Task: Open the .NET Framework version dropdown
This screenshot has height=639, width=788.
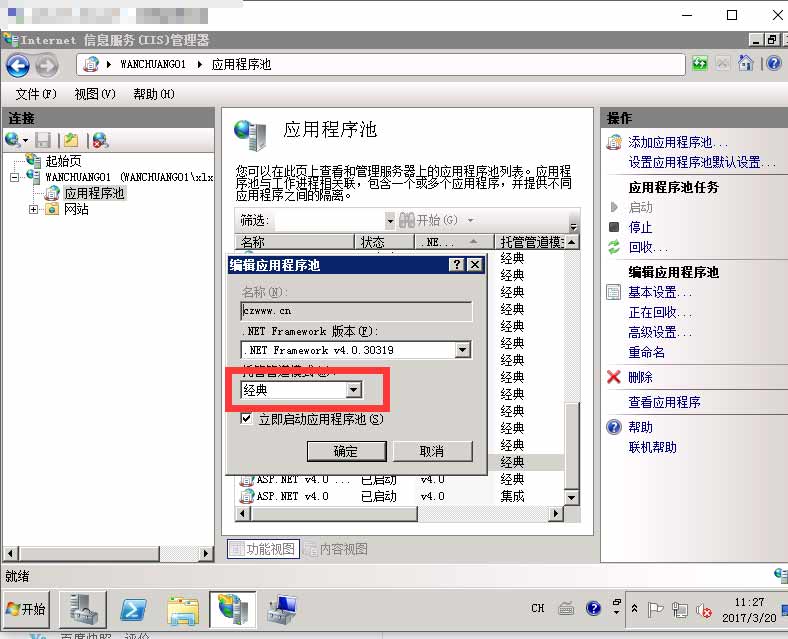Action: (x=462, y=350)
